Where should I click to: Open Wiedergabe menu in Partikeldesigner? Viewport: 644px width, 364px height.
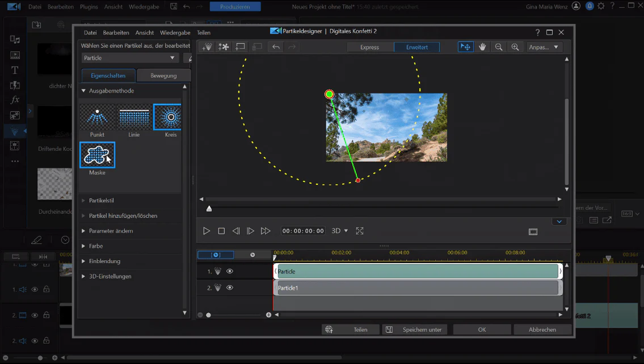coord(175,32)
